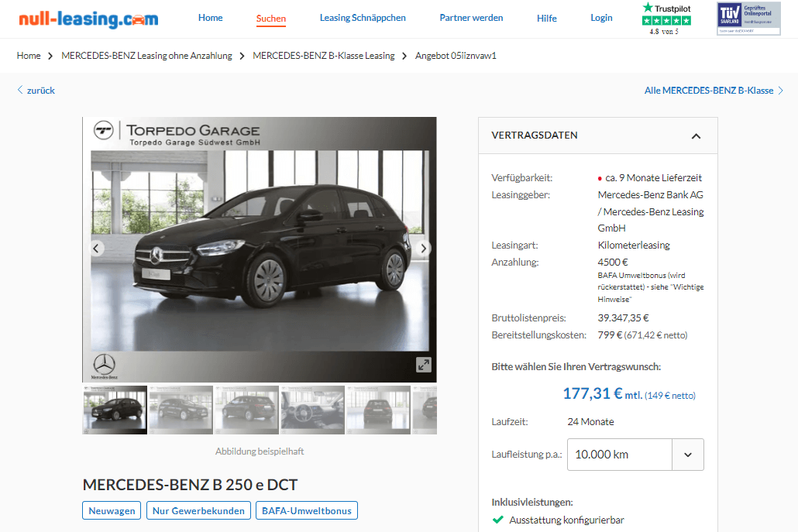Open the Suchen menu item

270,19
